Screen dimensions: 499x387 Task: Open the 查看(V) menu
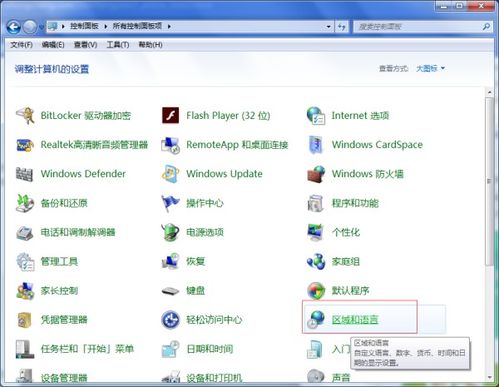tap(85, 45)
